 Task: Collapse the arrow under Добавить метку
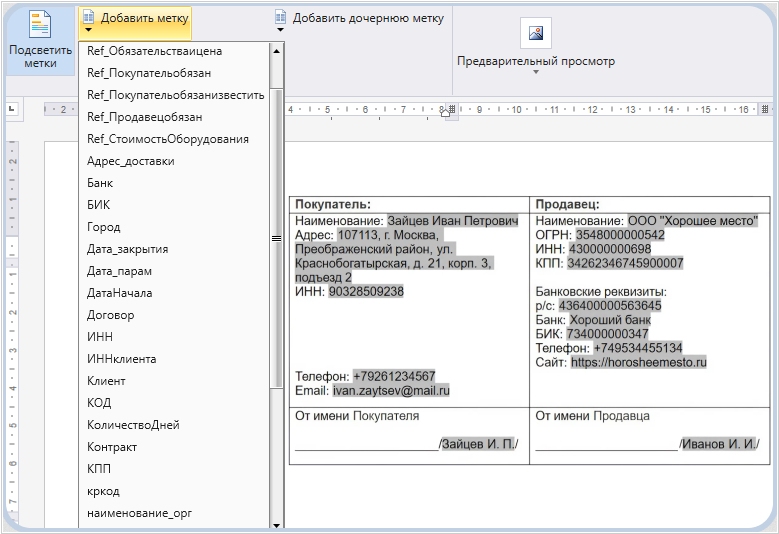point(88,30)
